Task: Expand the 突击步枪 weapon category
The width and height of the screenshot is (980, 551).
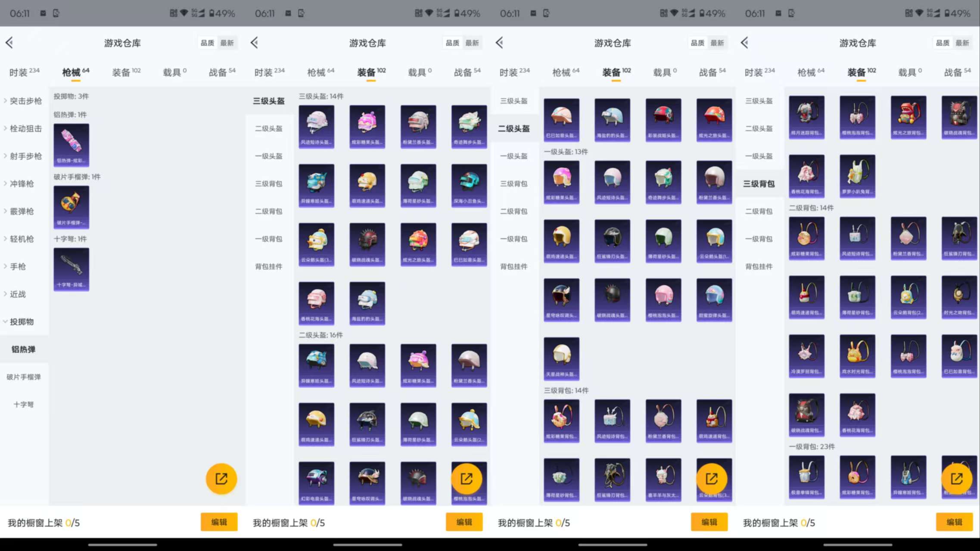Action: click(24, 101)
